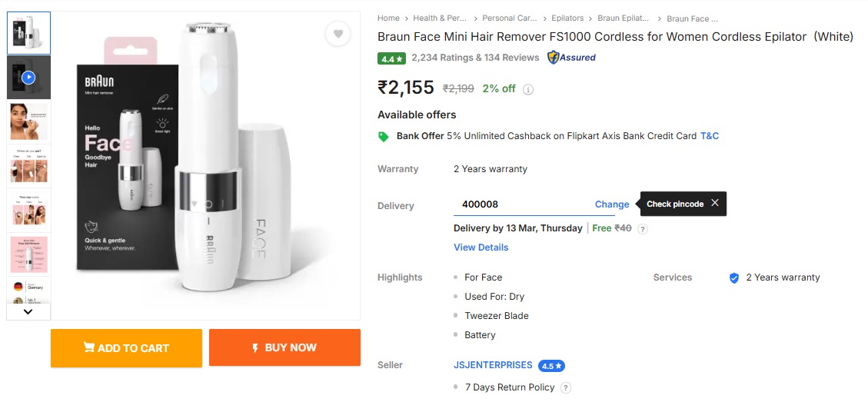This screenshot has width=868, height=402.
Task: Open the Health & Personal breadcrumb
Action: (x=440, y=18)
